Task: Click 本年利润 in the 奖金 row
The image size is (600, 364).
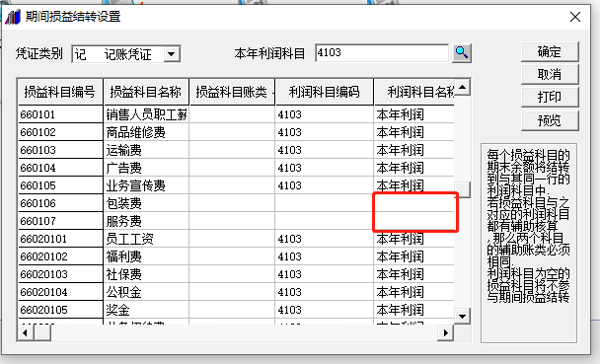Action: [x=414, y=310]
